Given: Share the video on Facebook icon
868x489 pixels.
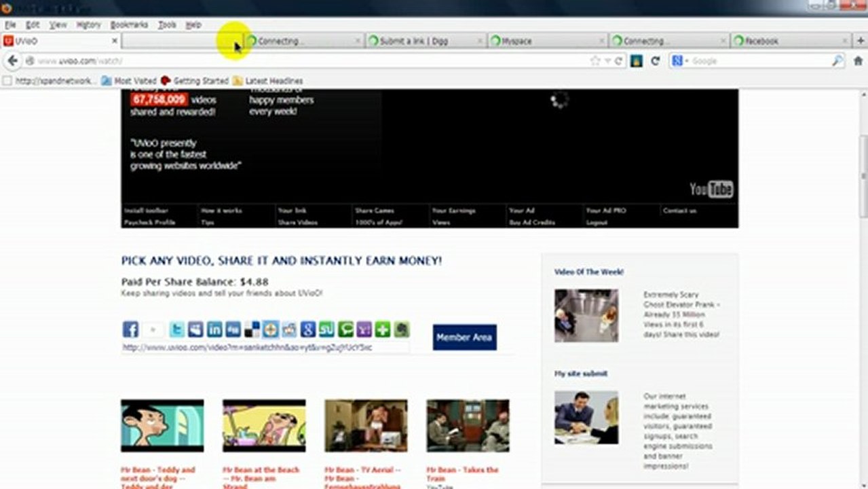Looking at the screenshot, I should (x=130, y=329).
